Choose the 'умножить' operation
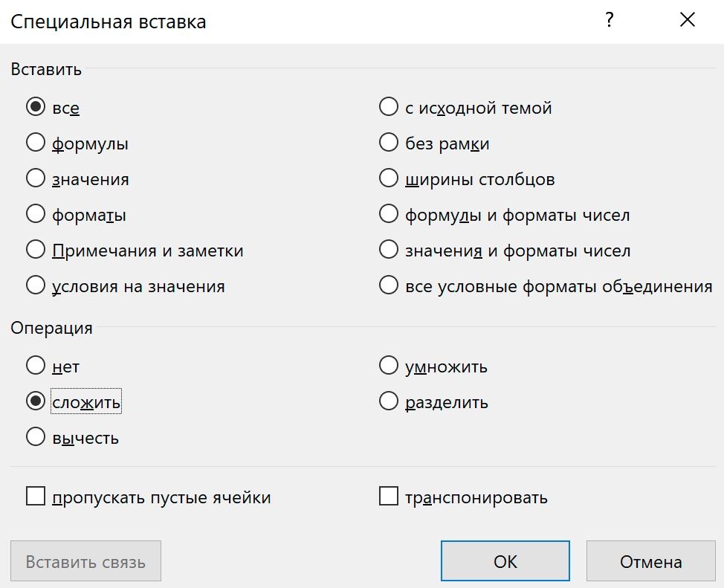The height and width of the screenshot is (588, 724). coord(389,366)
